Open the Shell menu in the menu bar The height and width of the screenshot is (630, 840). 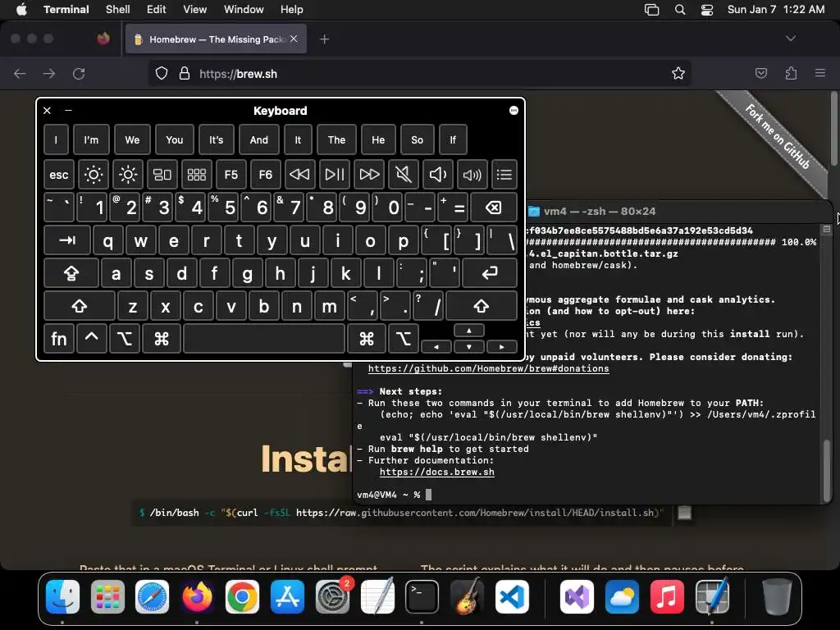pyautogui.click(x=118, y=10)
